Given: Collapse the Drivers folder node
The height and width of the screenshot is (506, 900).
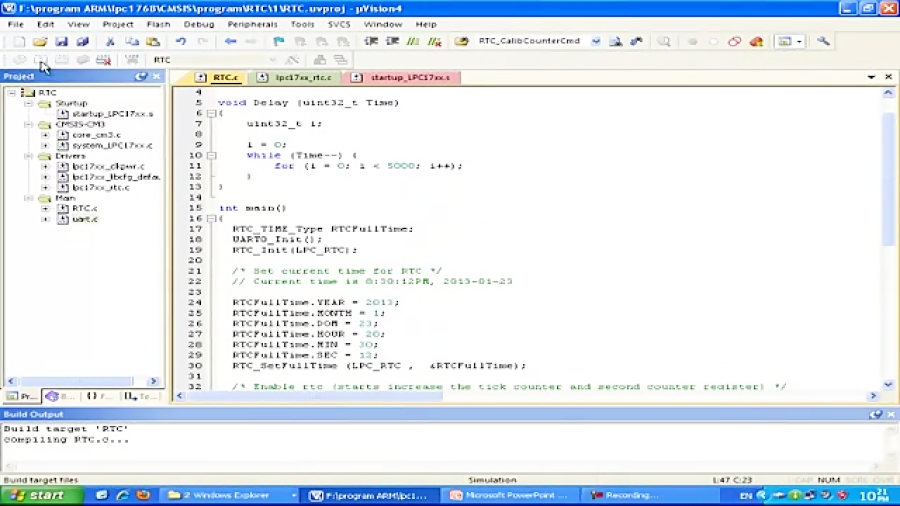Looking at the screenshot, I should (x=28, y=156).
